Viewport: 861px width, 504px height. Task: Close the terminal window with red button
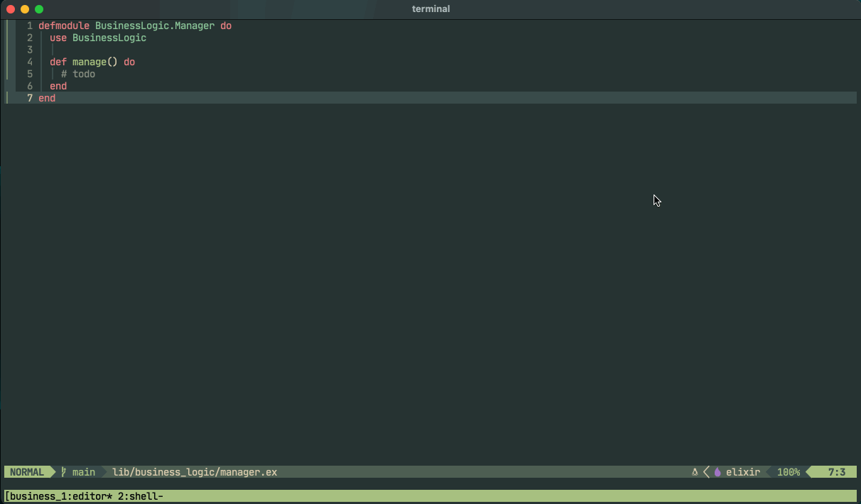(11, 9)
